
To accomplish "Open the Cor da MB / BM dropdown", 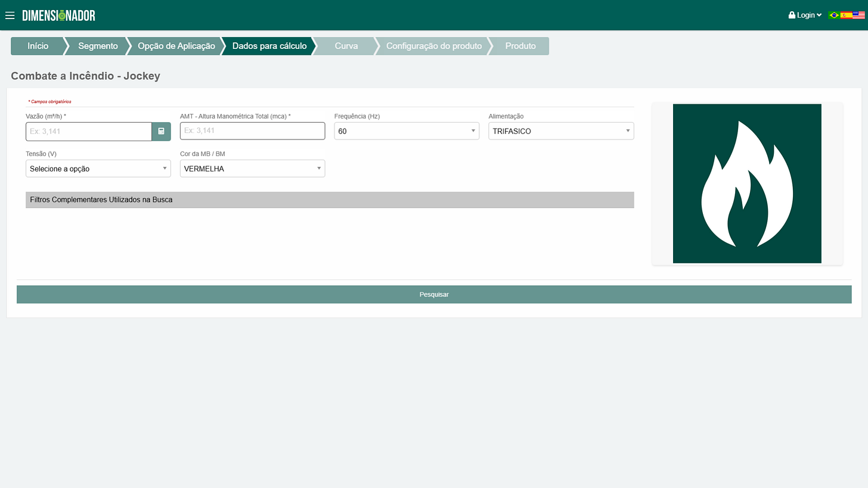I will pos(252,169).
